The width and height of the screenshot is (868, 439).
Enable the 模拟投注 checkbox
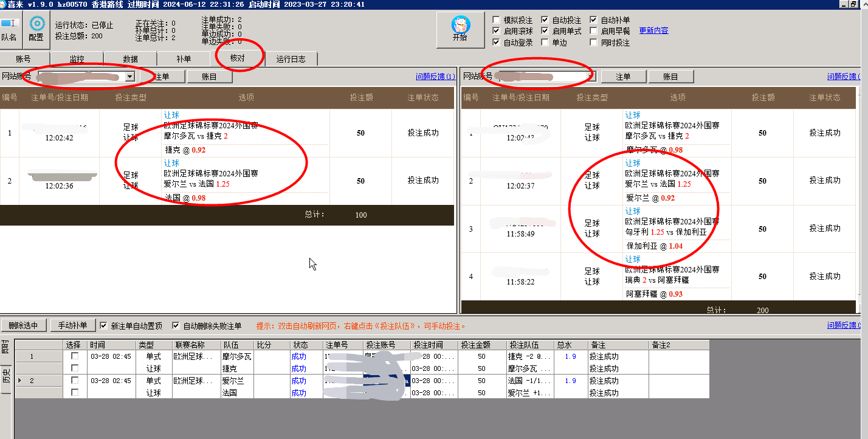[x=497, y=20]
